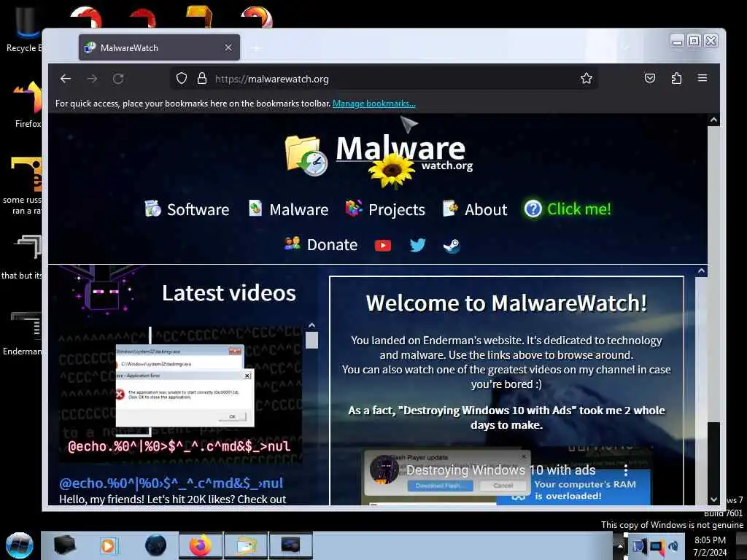Open the Donate link
This screenshot has width=747, height=560.
tap(321, 245)
